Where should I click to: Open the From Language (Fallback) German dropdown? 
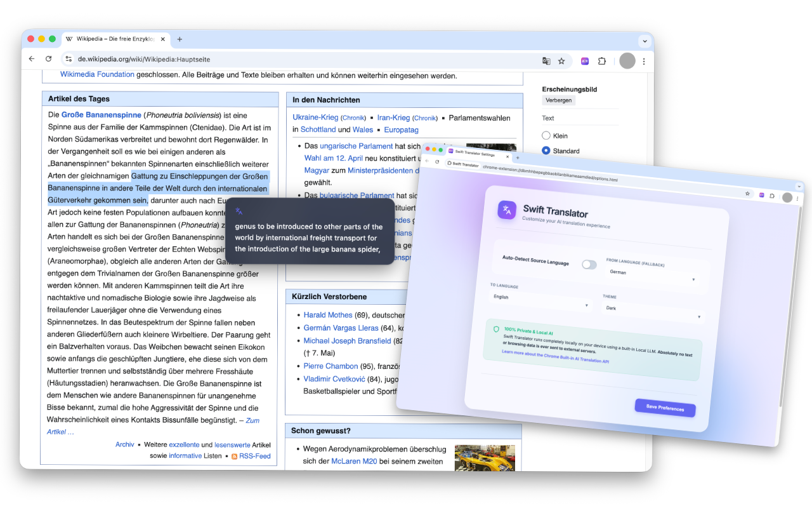(x=653, y=274)
